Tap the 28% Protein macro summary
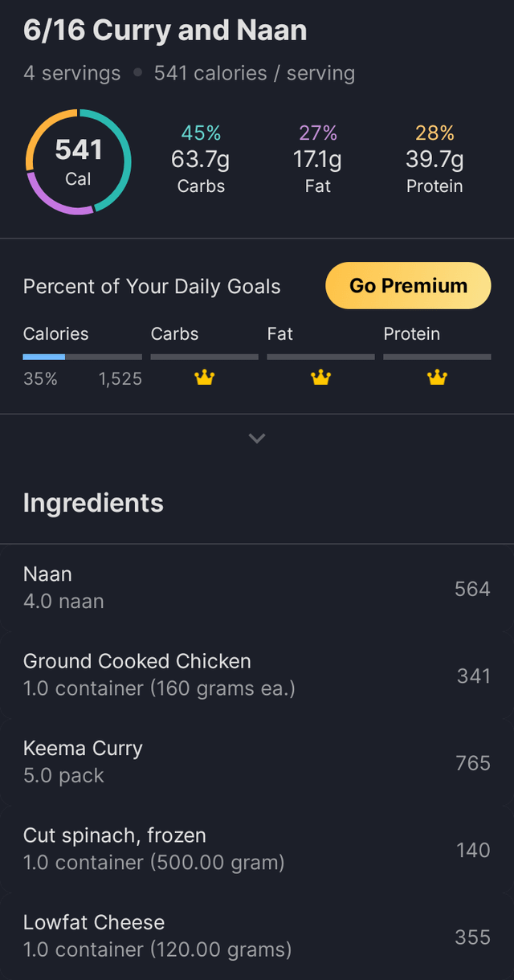The image size is (514, 980). (434, 159)
